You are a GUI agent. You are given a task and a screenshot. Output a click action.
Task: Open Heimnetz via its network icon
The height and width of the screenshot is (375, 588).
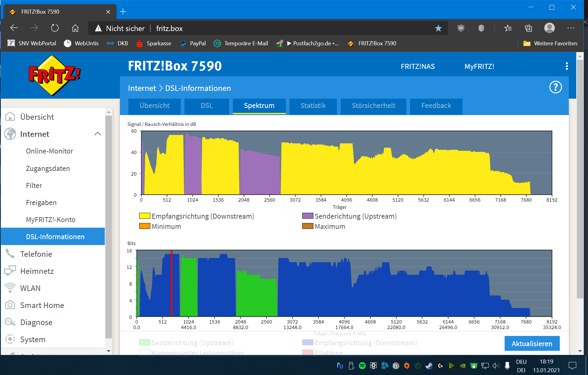click(x=10, y=271)
